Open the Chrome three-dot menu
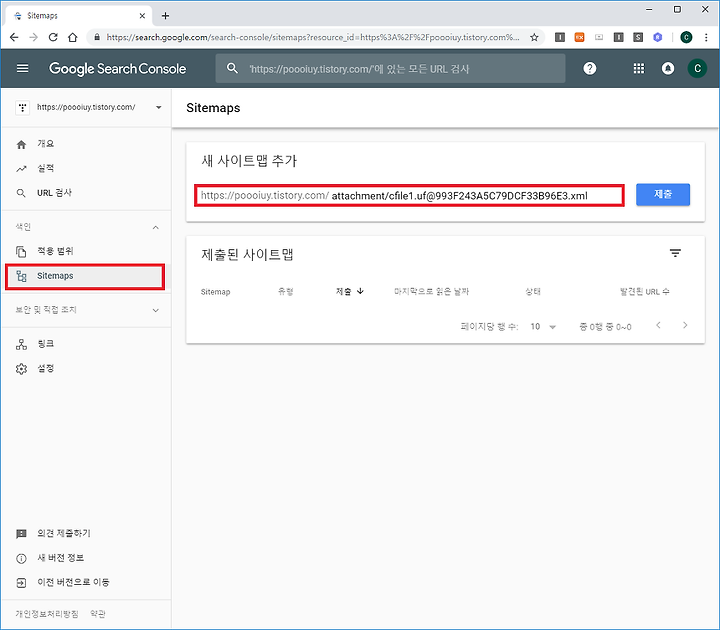The height and width of the screenshot is (630, 720). (706, 37)
